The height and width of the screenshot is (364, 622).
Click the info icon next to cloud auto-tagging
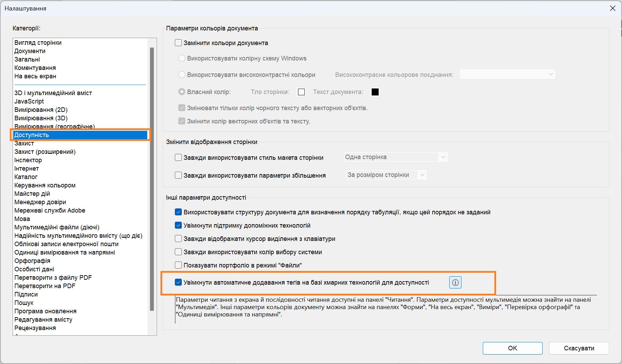[455, 283]
